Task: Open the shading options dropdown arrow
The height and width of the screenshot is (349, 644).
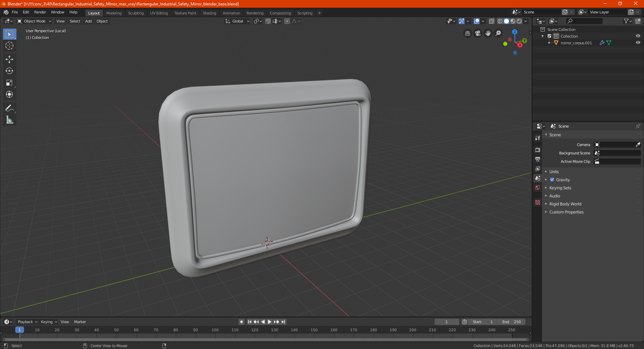Action: 526,21
